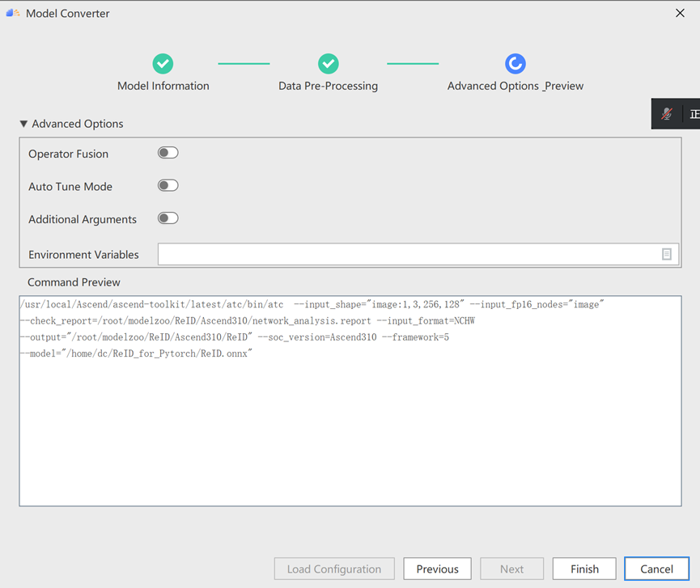Open the Environment Variables document picker icon

coord(667,254)
